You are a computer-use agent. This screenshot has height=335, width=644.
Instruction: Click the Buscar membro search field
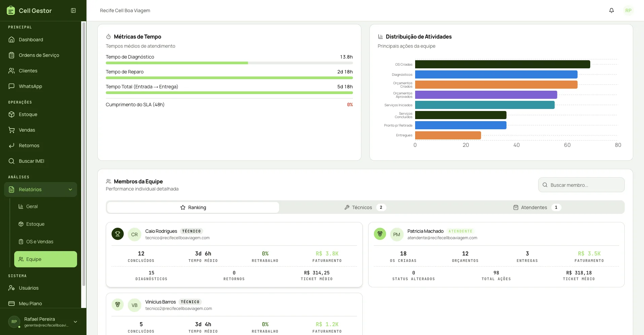[x=581, y=185]
